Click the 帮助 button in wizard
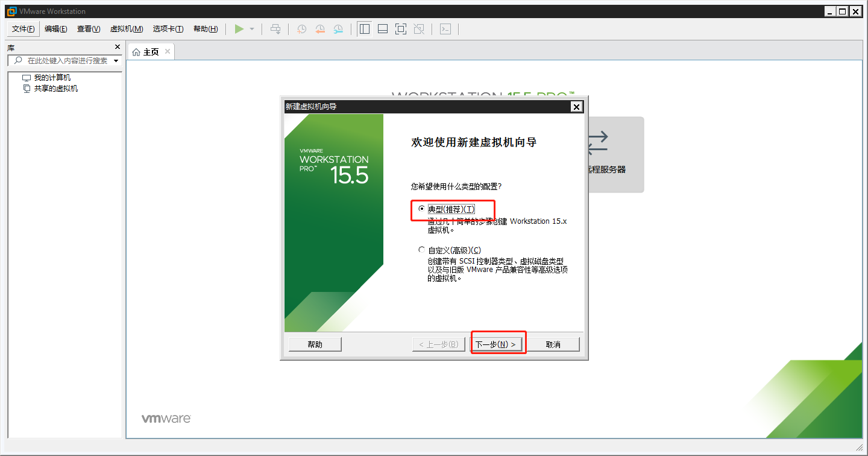The height and width of the screenshot is (456, 868). click(x=315, y=344)
